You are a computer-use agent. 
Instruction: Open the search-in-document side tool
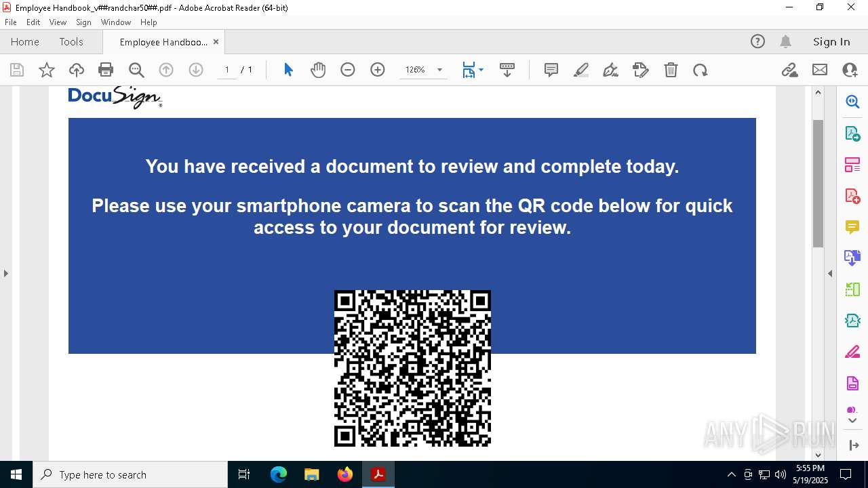pyautogui.click(x=852, y=102)
